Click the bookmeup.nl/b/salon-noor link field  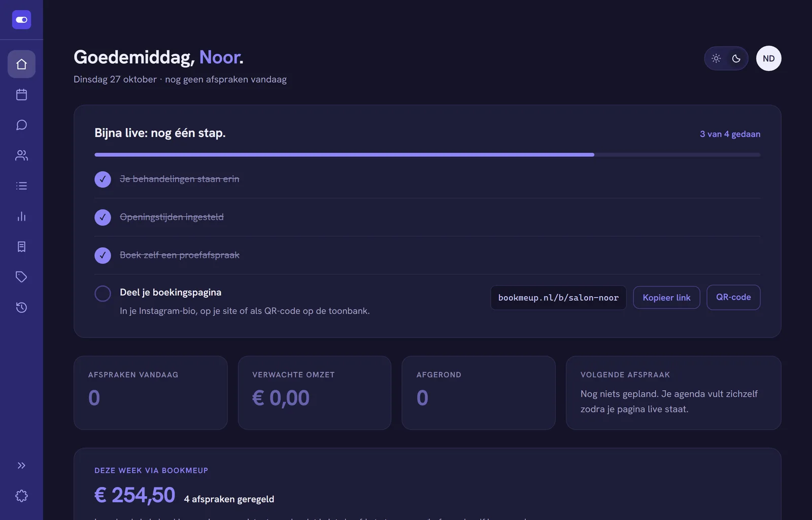558,297
